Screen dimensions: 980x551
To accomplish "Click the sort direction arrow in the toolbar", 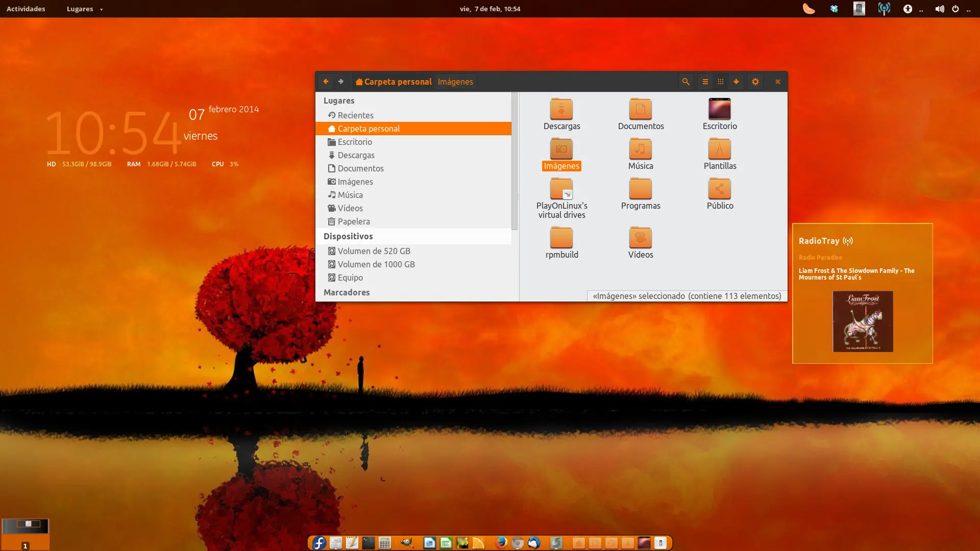I will click(x=736, y=82).
